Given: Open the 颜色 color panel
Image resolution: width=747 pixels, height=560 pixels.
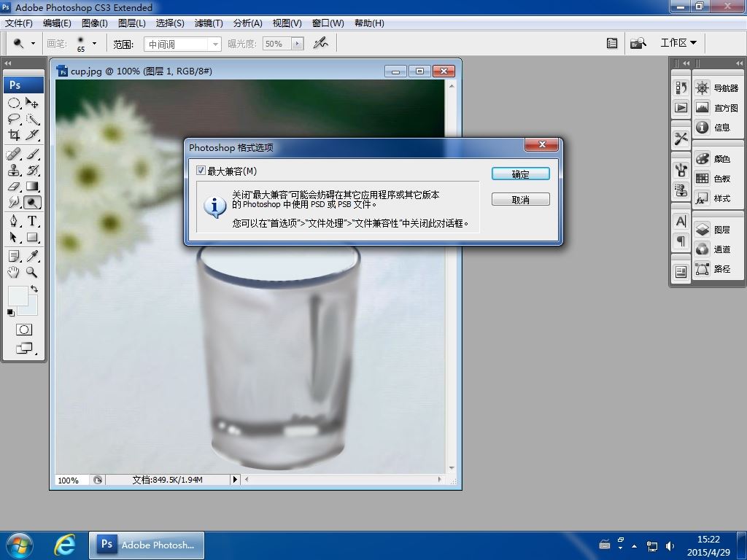Looking at the screenshot, I should coord(717,158).
